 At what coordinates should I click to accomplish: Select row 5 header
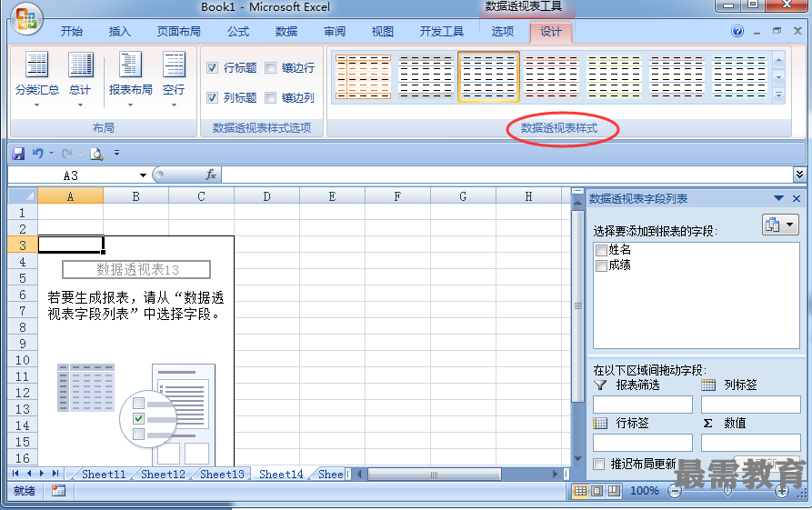pyautogui.click(x=23, y=278)
